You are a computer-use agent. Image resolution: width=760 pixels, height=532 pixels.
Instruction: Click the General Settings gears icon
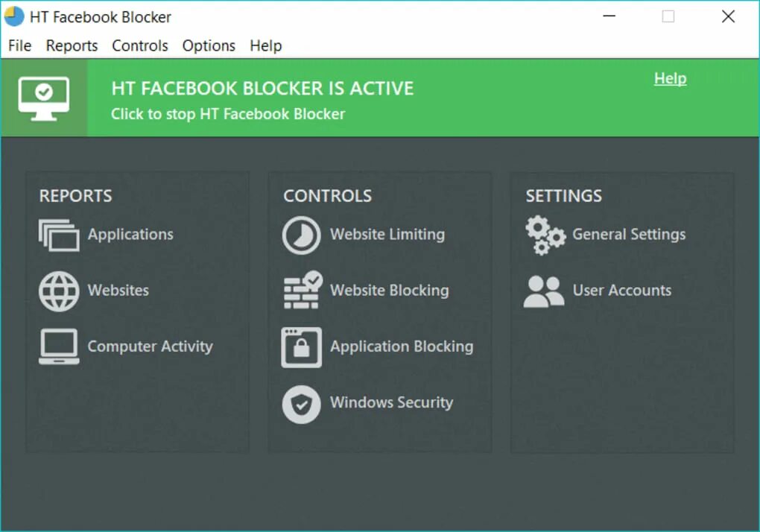[545, 235]
